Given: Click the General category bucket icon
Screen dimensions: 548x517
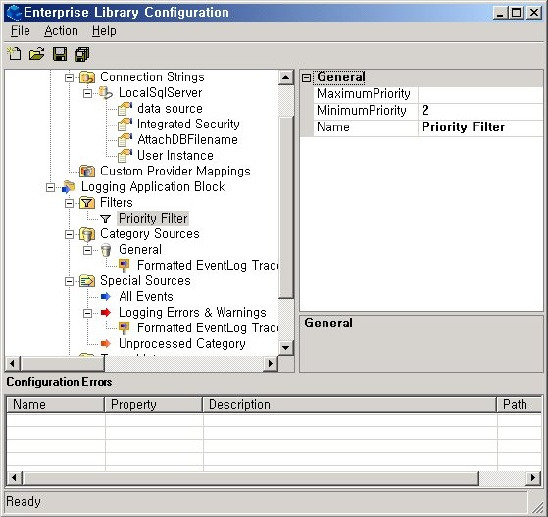Looking at the screenshot, I should pyautogui.click(x=106, y=250).
